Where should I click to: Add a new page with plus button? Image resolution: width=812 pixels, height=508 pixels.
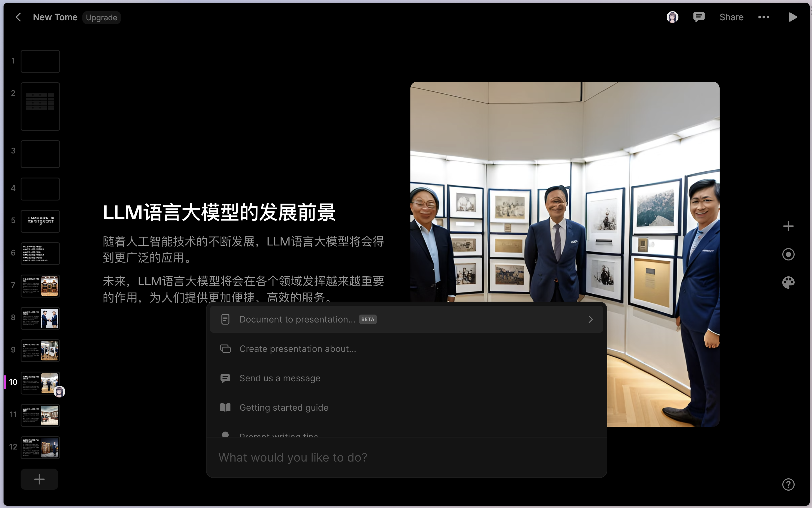tap(39, 479)
